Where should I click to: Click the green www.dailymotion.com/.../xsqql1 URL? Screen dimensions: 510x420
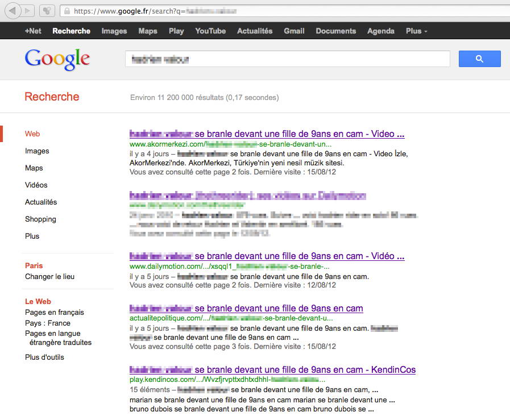229,267
